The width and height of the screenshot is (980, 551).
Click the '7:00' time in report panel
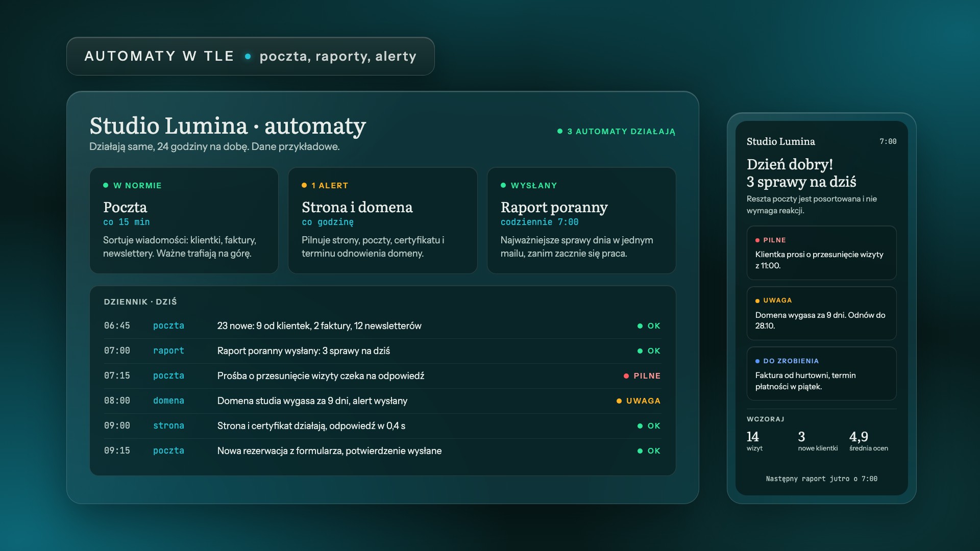tap(888, 142)
